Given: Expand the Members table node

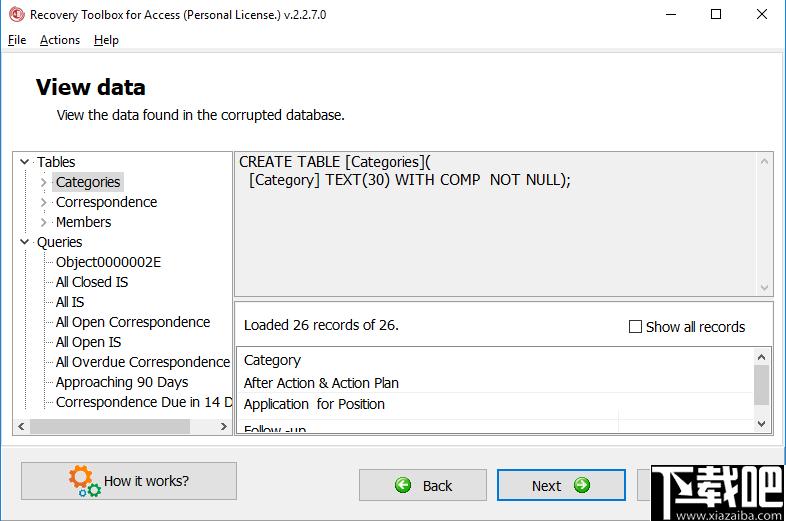Looking at the screenshot, I should tap(44, 222).
